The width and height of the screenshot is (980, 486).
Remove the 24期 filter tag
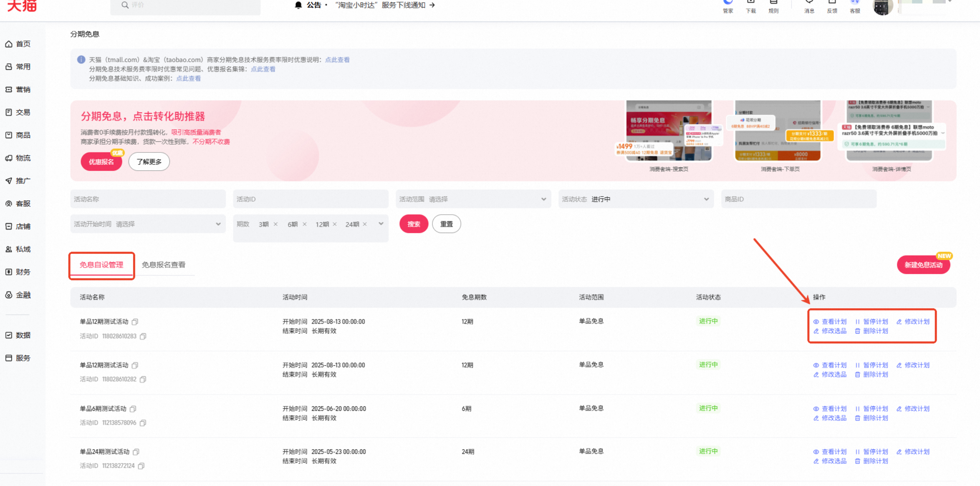click(365, 224)
